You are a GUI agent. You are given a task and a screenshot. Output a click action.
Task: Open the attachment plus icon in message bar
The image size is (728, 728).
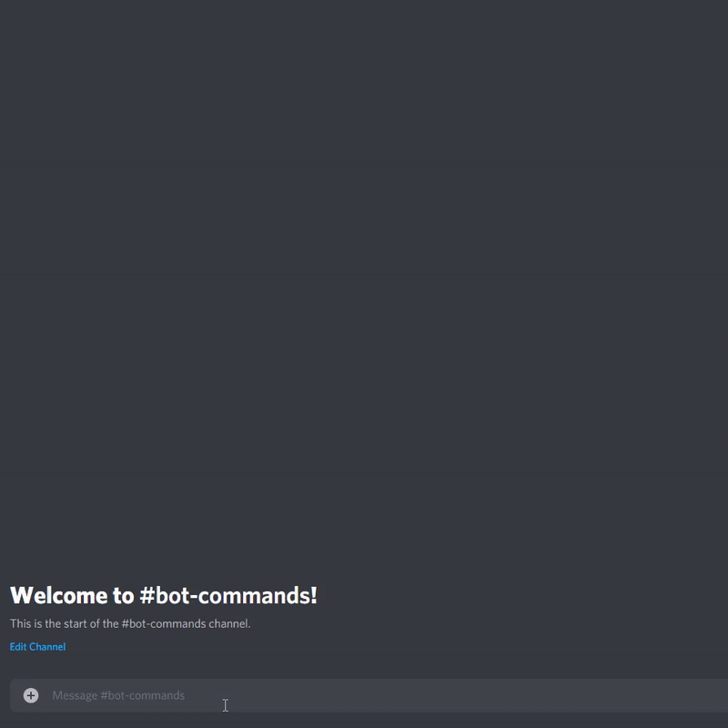31,695
